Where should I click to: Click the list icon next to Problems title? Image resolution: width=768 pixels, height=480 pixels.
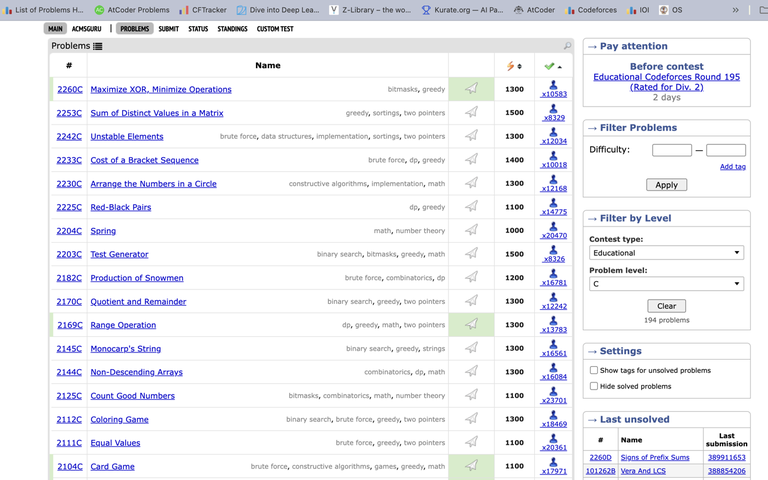97,46
